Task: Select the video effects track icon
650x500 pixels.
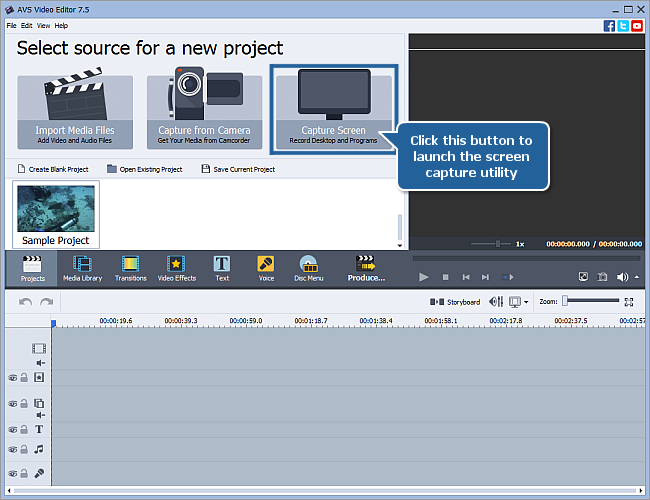Action: point(39,377)
